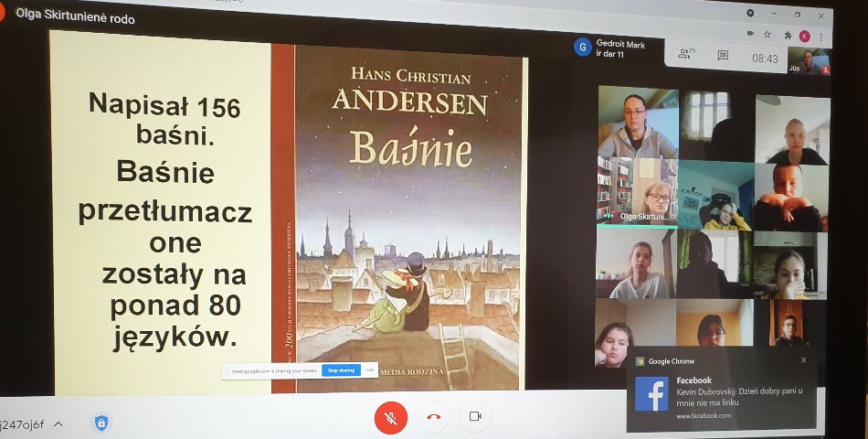This screenshot has width=868, height=439.
Task: Click the bold 'Facebook' notification title
Action: pos(694,380)
